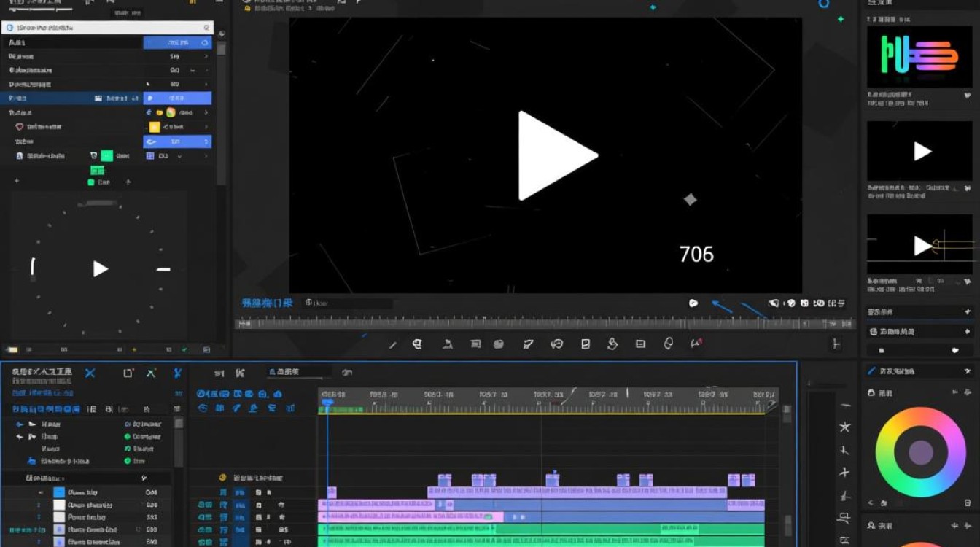The width and height of the screenshot is (980, 547).
Task: Click the large green square in left panel
Action: 107,155
